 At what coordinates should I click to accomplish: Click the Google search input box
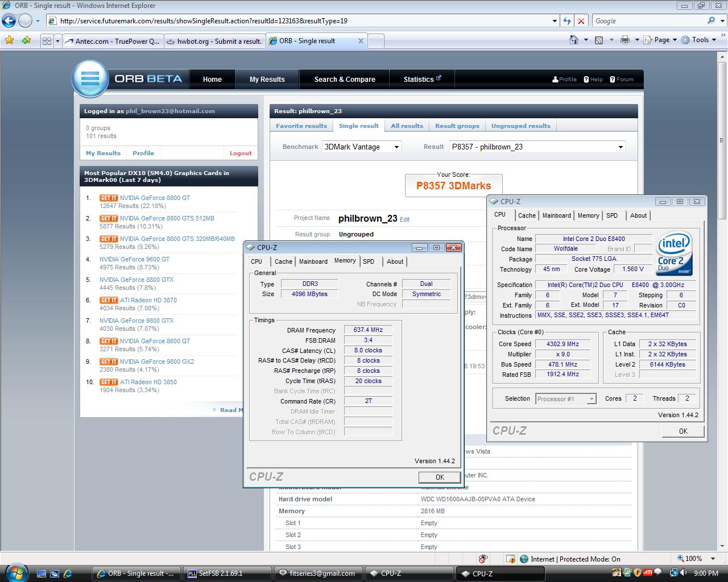click(648, 20)
